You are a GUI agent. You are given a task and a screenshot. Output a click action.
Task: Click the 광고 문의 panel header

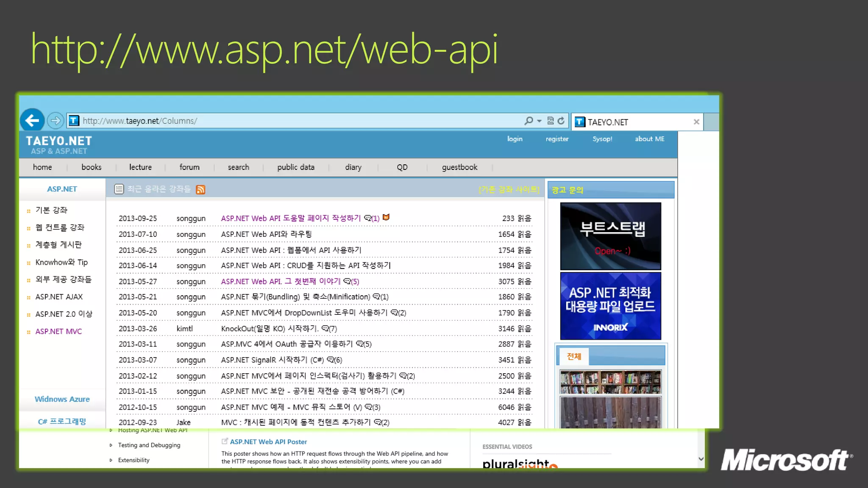[x=611, y=190]
